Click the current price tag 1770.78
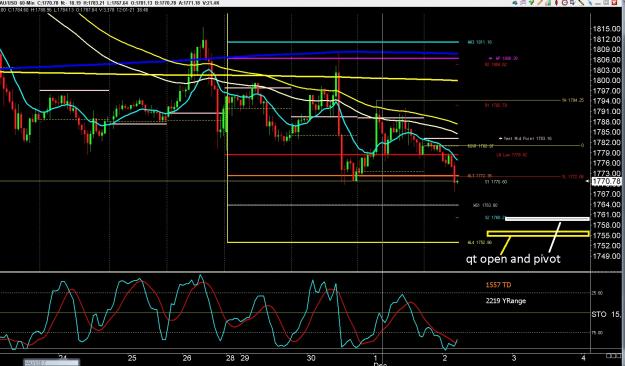The image size is (625, 366). (x=606, y=182)
